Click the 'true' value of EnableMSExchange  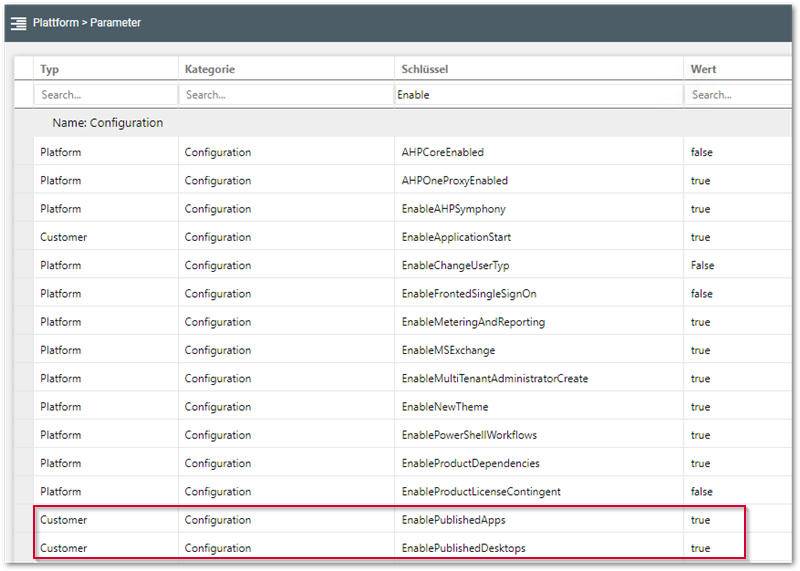(x=700, y=351)
